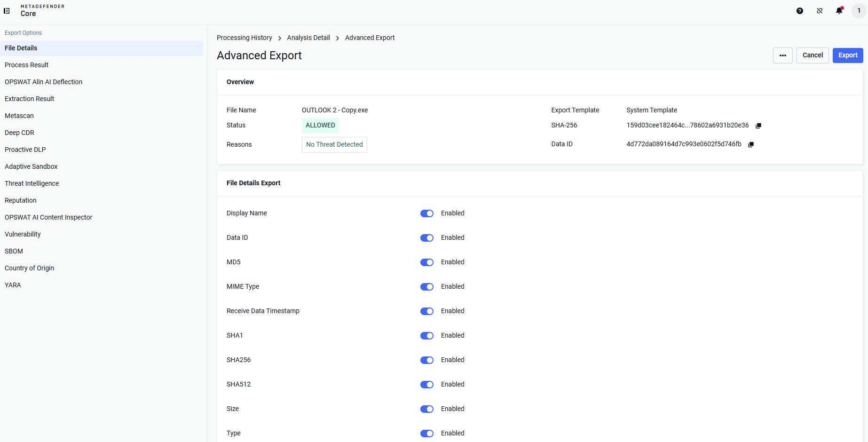Click the disconnected link status icon

(820, 11)
